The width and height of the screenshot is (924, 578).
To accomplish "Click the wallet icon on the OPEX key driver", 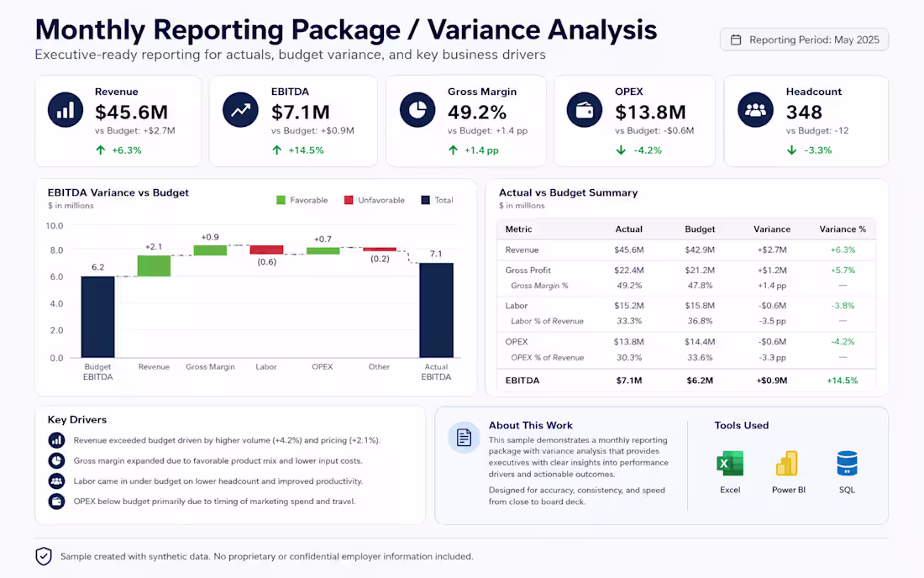I will click(x=56, y=502).
